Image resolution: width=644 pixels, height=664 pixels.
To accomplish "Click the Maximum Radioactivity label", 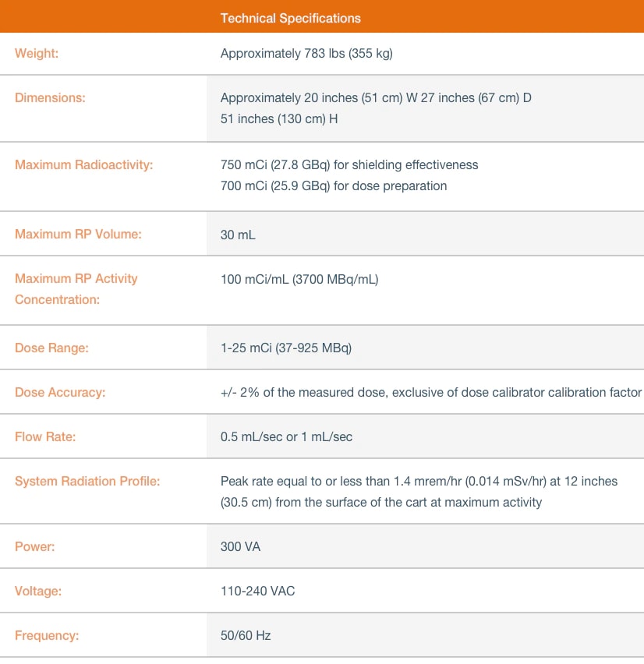I will point(84,165).
